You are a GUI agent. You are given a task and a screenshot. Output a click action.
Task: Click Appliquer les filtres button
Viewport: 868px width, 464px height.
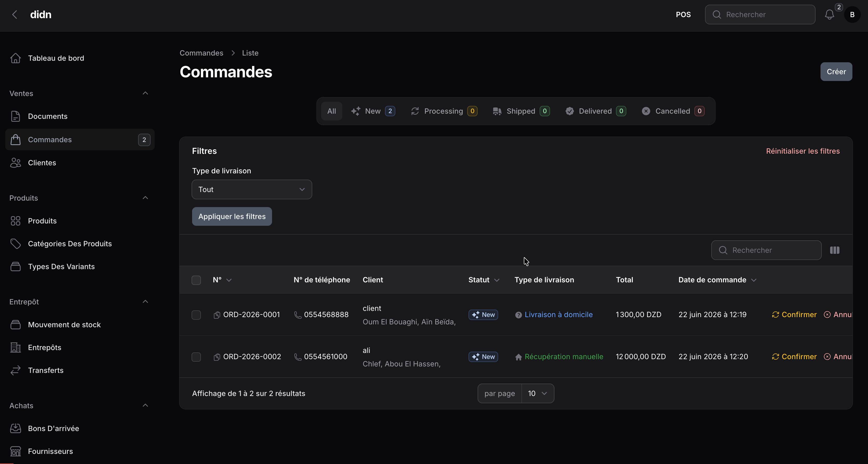tap(232, 216)
